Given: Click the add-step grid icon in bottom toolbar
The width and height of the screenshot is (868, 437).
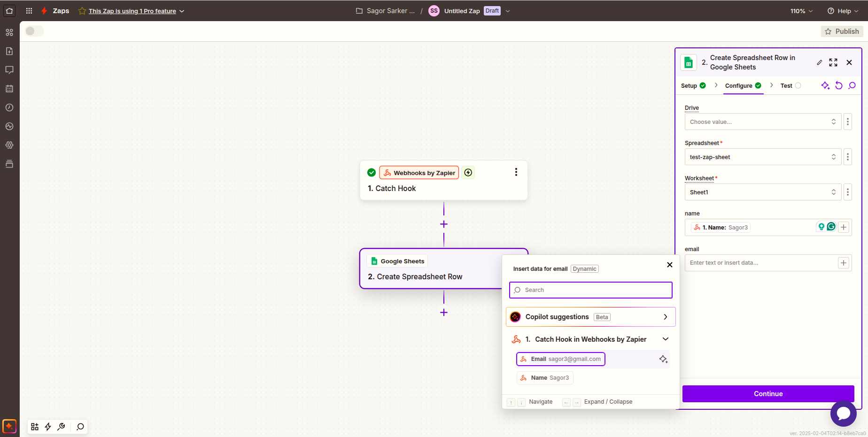Looking at the screenshot, I should [x=35, y=427].
